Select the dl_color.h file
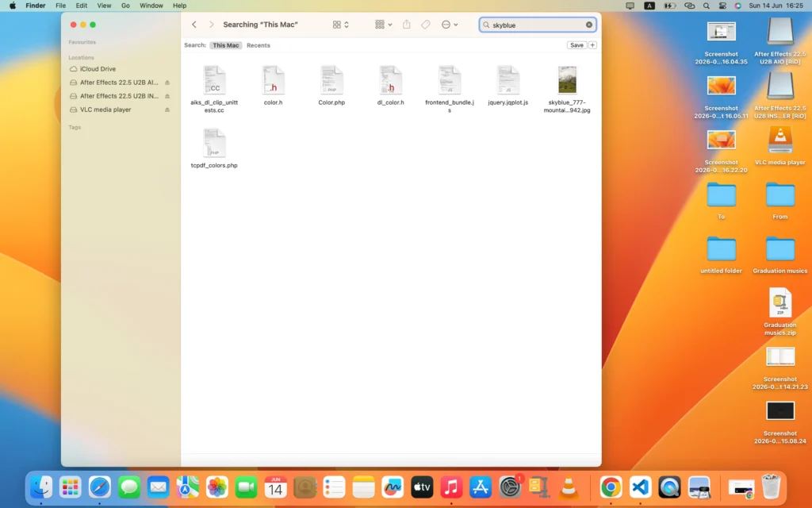 [390, 86]
